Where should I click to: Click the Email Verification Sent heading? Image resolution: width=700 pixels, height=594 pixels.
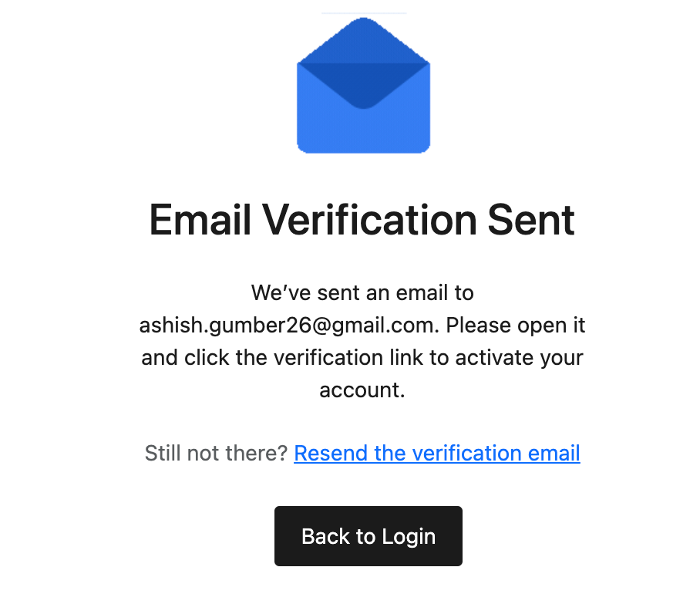pos(362,220)
